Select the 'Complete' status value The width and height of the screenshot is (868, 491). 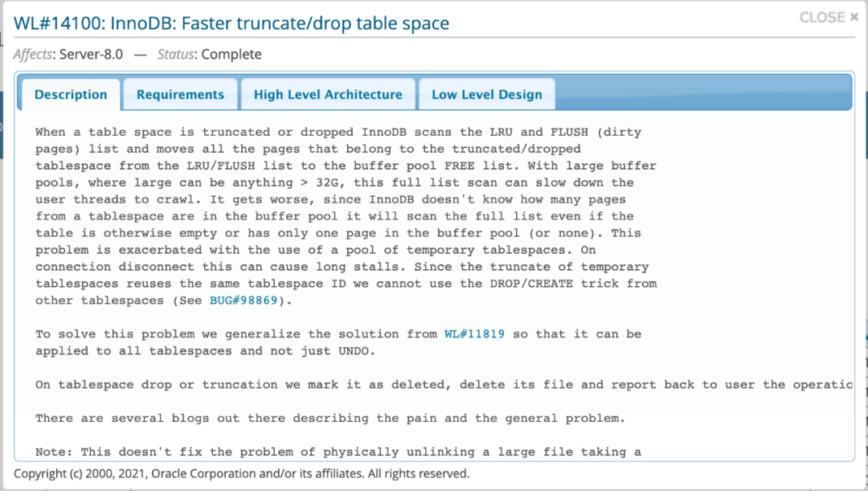[231, 55]
